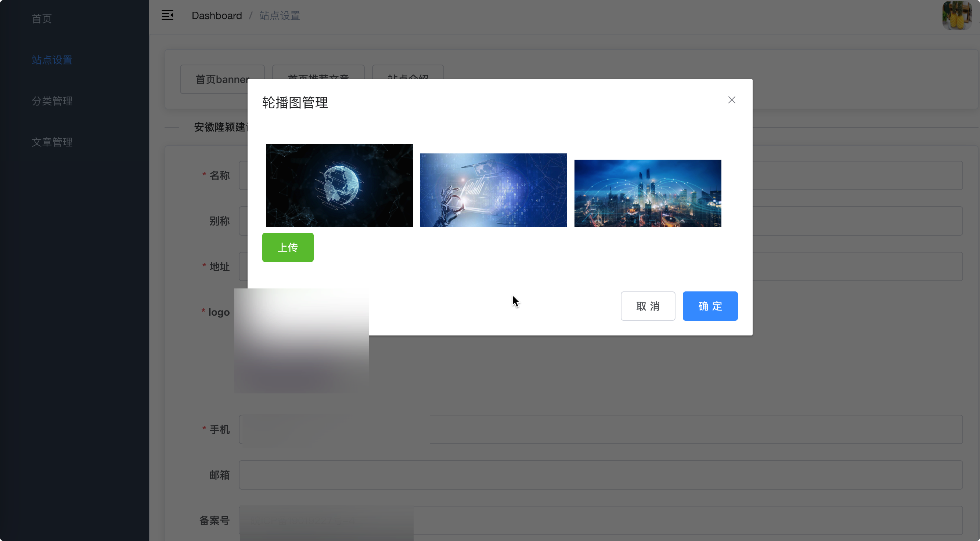The height and width of the screenshot is (541, 980).
Task: Go to 站点设置 sidebar item
Action: point(52,60)
